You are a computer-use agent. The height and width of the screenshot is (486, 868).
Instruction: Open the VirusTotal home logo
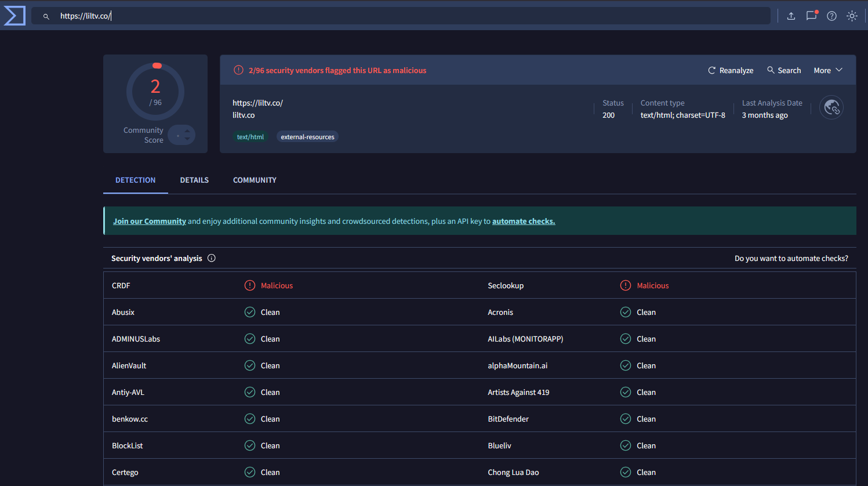pyautogui.click(x=14, y=16)
